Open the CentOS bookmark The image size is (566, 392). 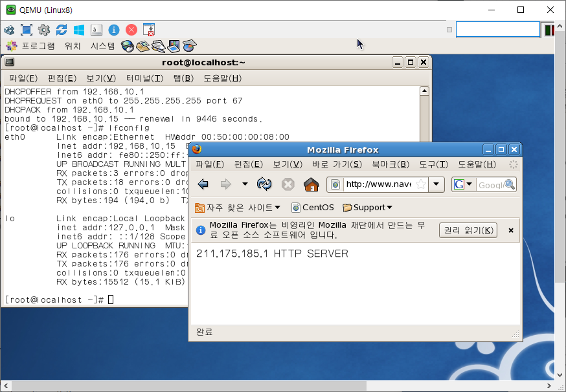[x=313, y=208]
